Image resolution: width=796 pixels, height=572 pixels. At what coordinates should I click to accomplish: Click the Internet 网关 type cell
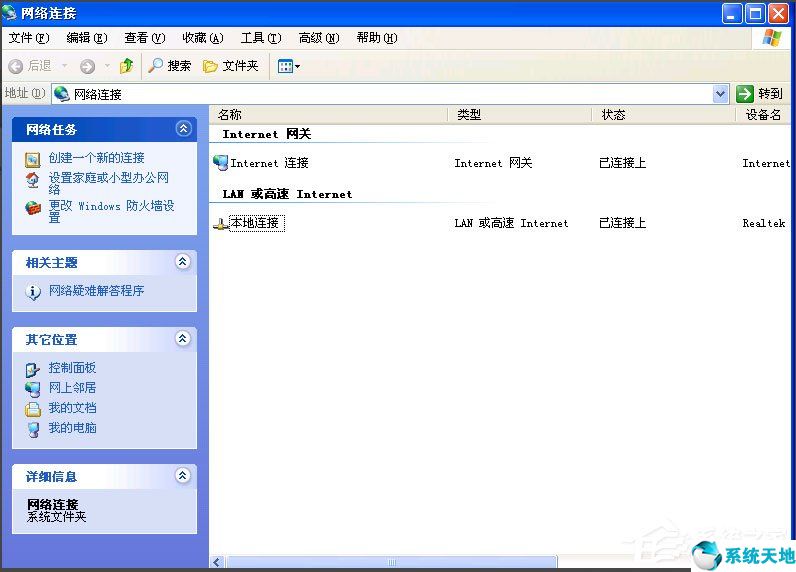[x=493, y=163]
